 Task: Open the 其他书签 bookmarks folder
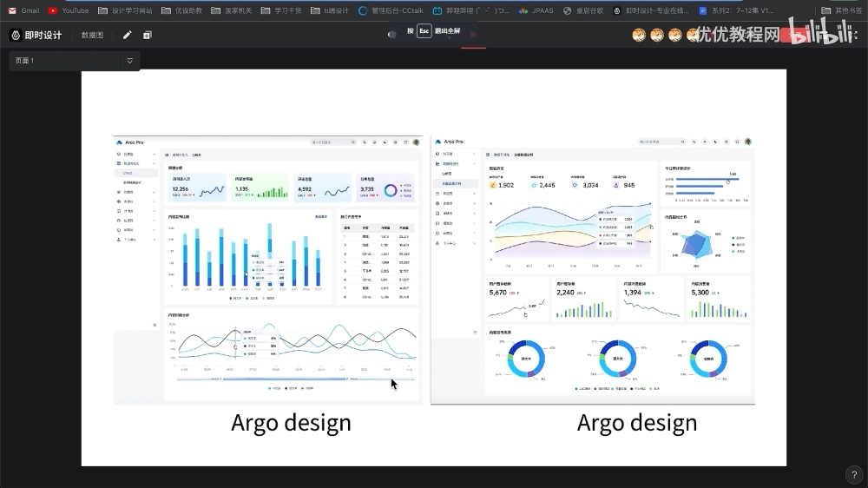click(841, 10)
